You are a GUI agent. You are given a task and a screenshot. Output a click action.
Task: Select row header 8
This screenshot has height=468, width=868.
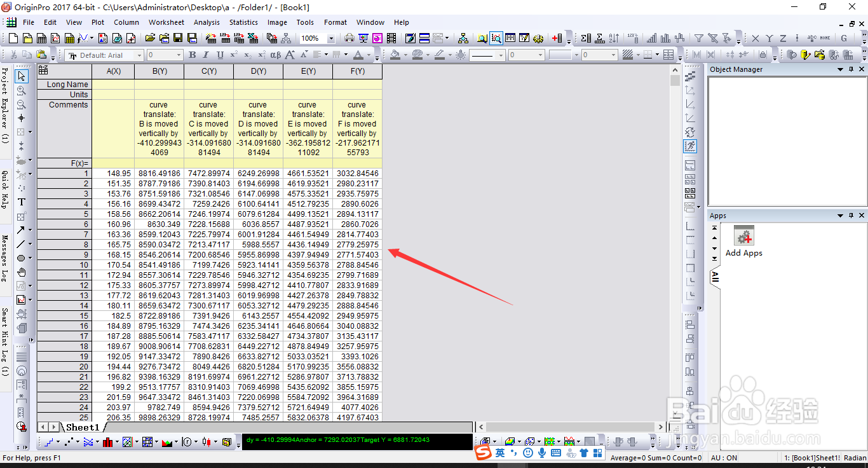pyautogui.click(x=64, y=245)
